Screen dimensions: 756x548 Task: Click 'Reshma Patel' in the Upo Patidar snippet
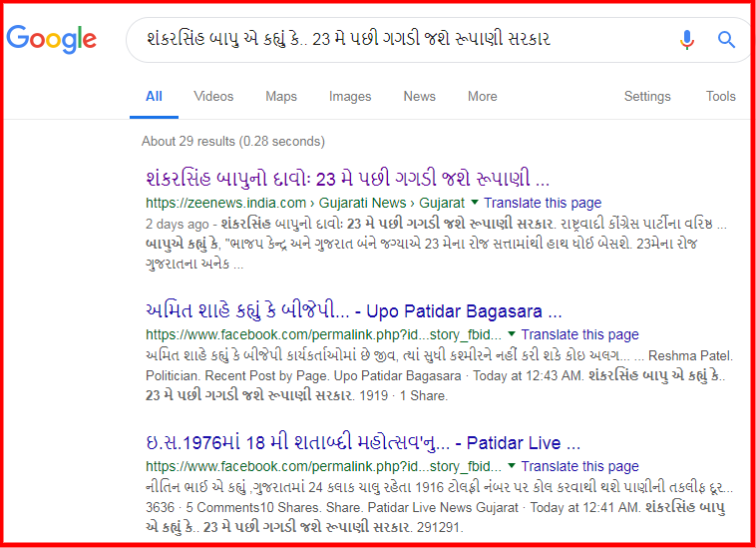pyautogui.click(x=690, y=356)
